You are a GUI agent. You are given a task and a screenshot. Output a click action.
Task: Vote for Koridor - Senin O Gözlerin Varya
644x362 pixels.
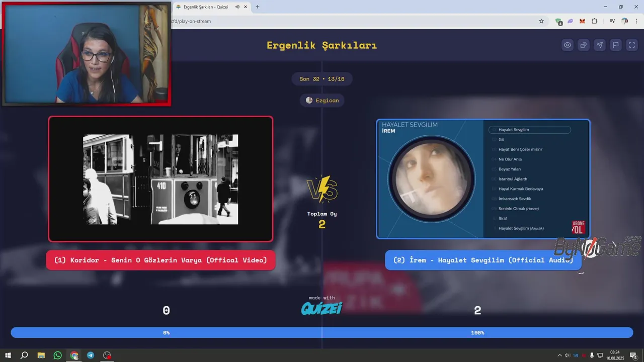pos(160,260)
